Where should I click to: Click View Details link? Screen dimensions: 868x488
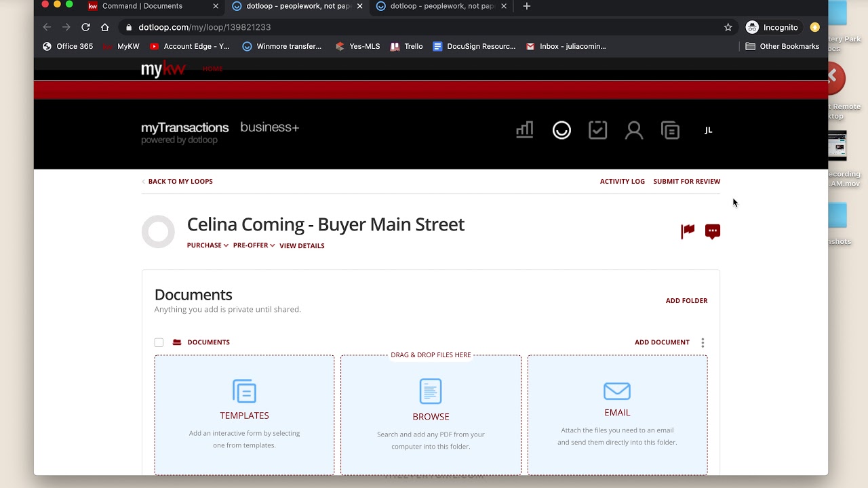click(302, 246)
